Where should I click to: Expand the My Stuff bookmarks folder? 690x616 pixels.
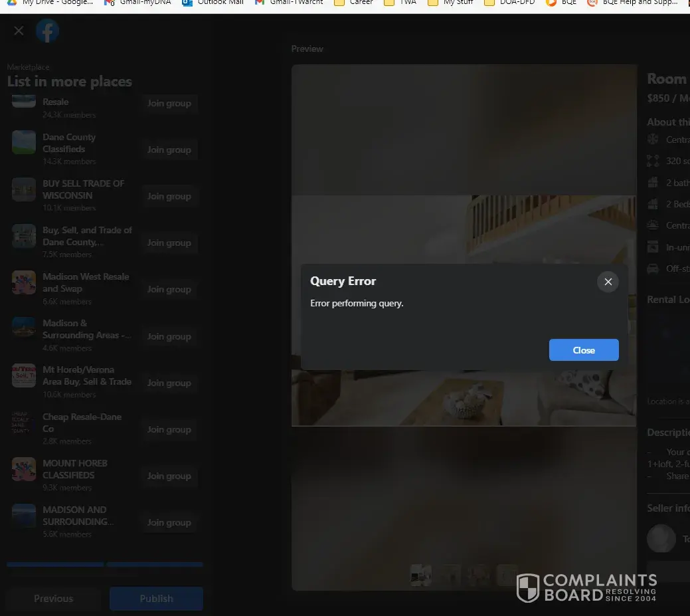click(451, 3)
